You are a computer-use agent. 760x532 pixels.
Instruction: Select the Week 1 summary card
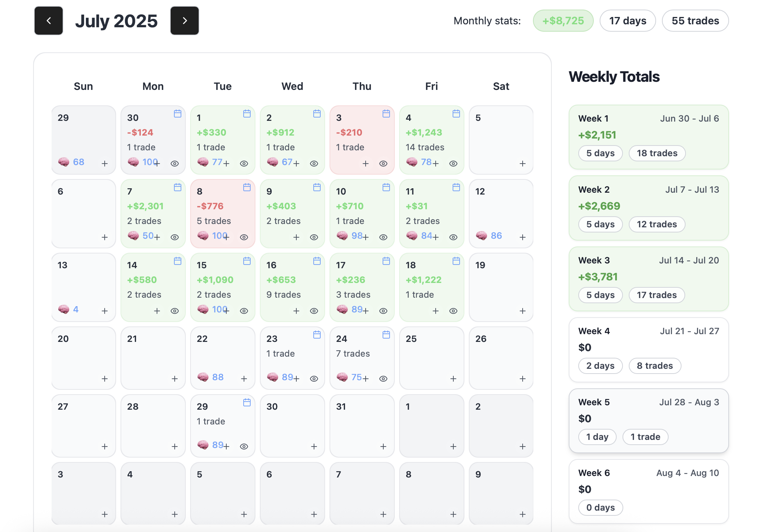(x=648, y=137)
